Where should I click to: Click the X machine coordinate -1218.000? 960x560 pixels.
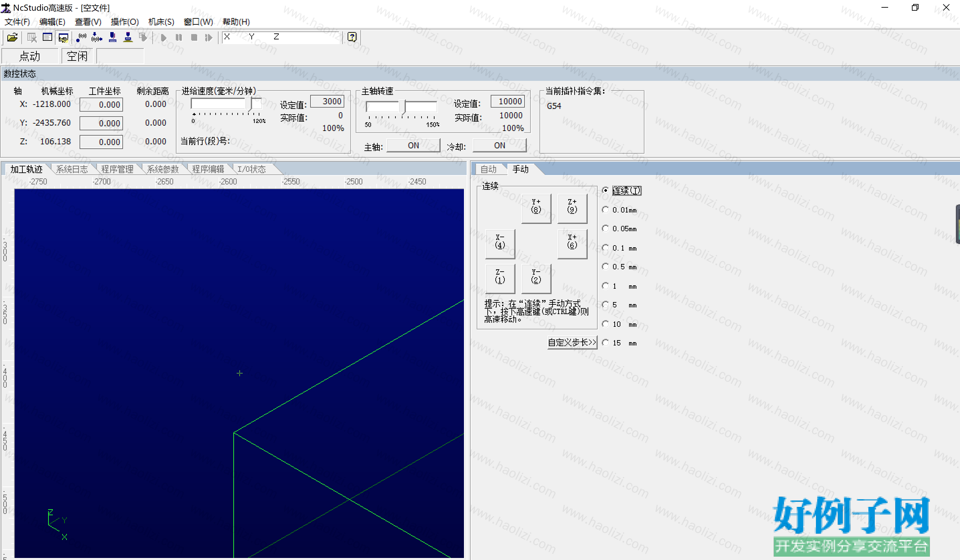pos(52,104)
